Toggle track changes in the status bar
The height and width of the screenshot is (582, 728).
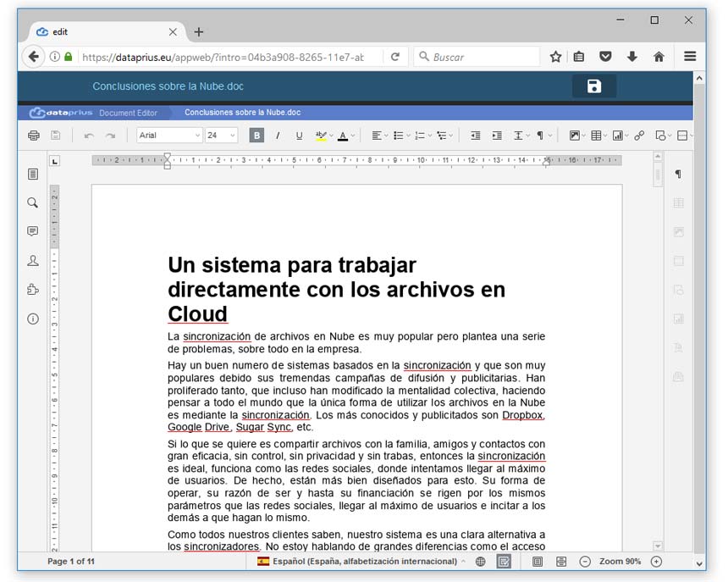pyautogui.click(x=504, y=562)
